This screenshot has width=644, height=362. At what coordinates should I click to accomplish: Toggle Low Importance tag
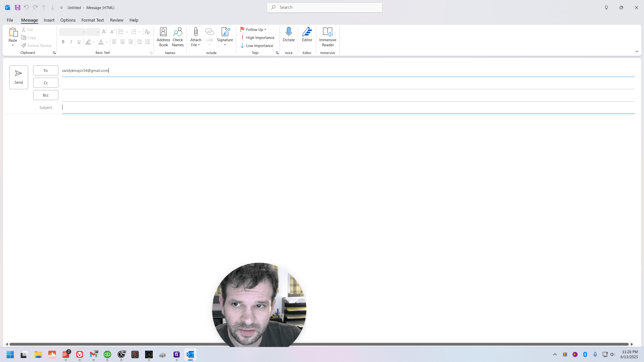pyautogui.click(x=257, y=46)
